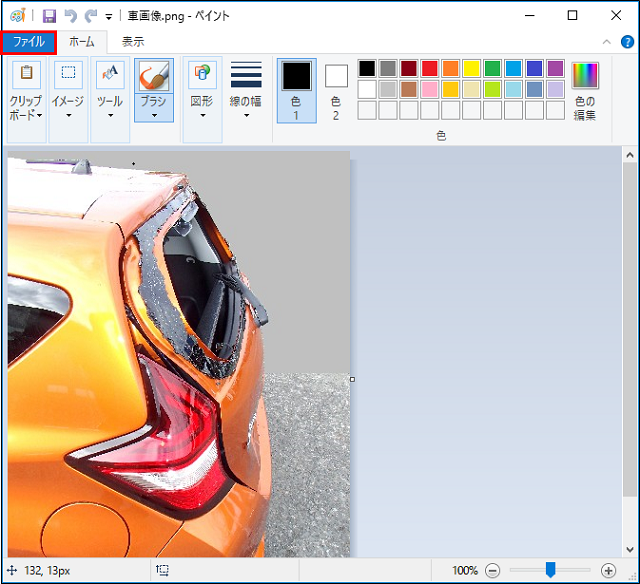Pick the orange color swatch
Image resolution: width=640 pixels, height=584 pixels.
(451, 69)
